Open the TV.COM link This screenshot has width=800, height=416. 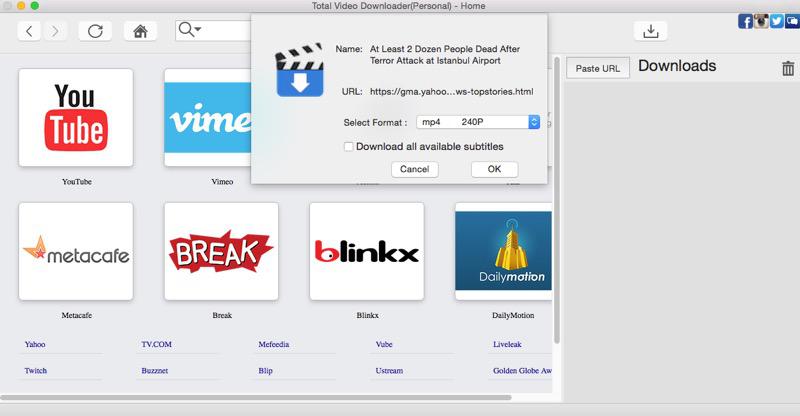pyautogui.click(x=156, y=345)
